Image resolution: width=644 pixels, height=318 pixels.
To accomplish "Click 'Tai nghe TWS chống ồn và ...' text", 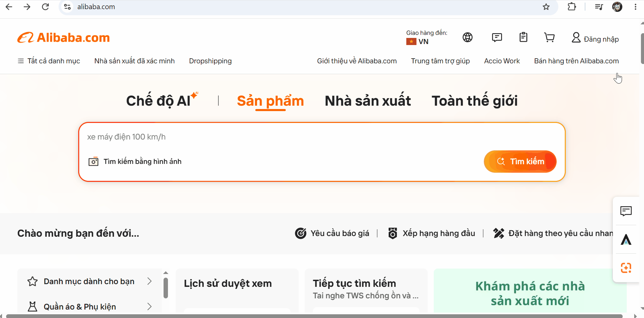I will (366, 296).
